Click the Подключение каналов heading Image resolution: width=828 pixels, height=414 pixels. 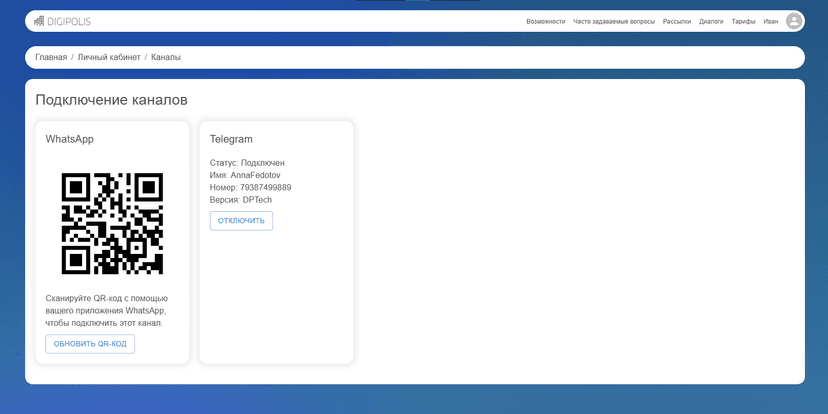click(111, 100)
